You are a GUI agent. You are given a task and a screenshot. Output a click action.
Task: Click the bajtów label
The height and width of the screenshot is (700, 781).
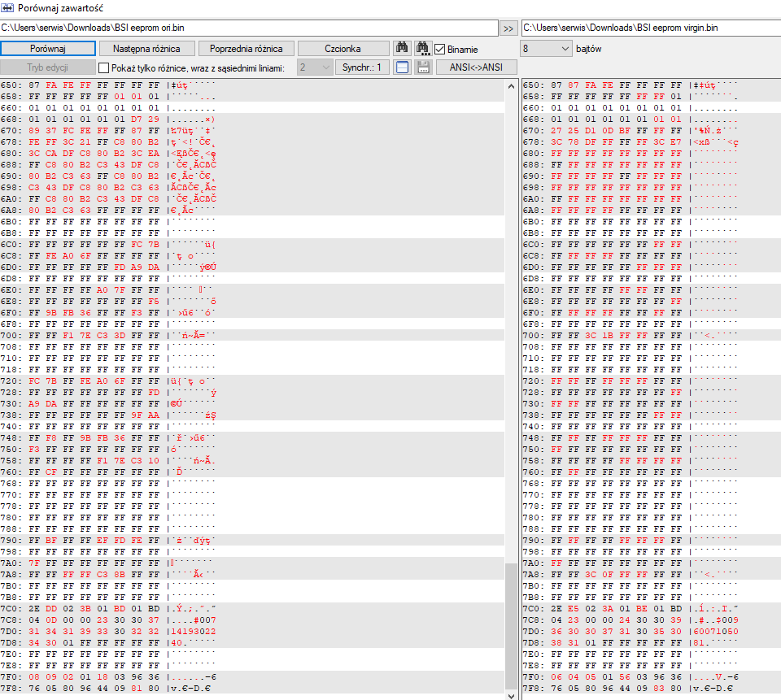589,49
